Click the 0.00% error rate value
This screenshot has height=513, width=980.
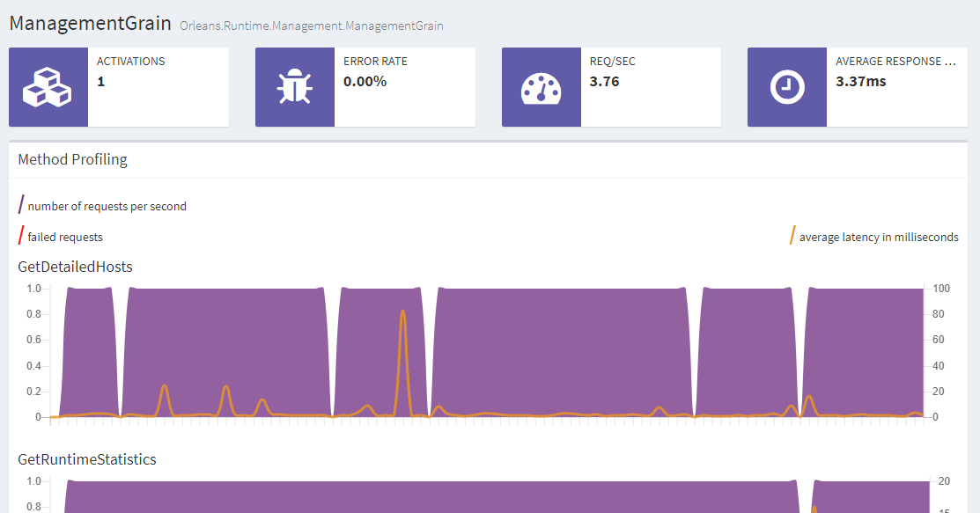365,81
